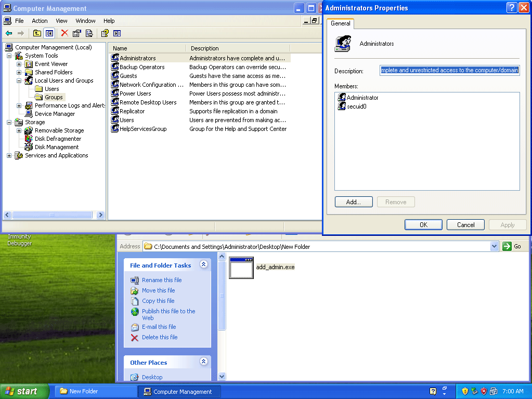Expand the Services and Applications node
532x399 pixels.
pyautogui.click(x=9, y=155)
